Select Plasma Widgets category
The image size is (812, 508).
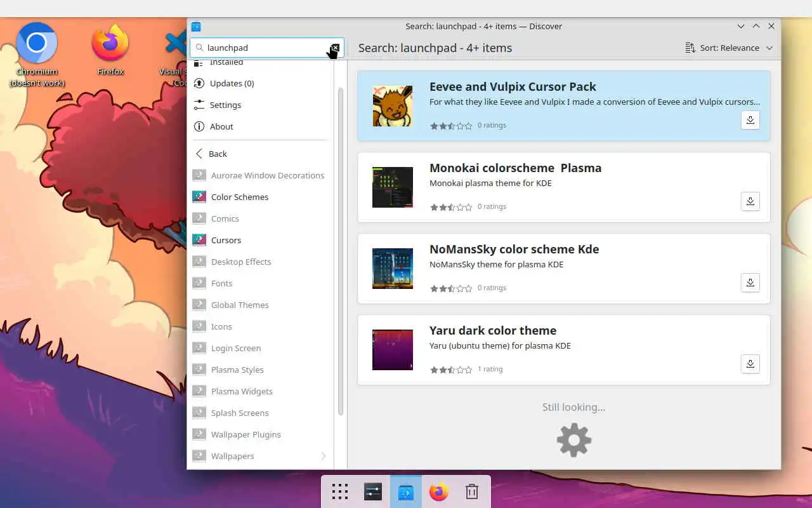(260, 391)
